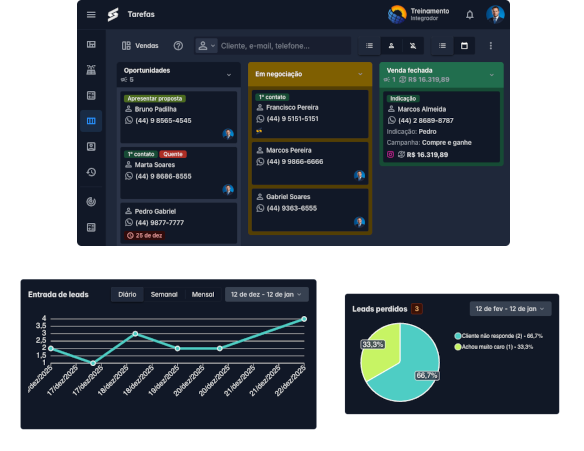Select the Semanal tab
Viewport: 584px width, 451px height.
164,295
